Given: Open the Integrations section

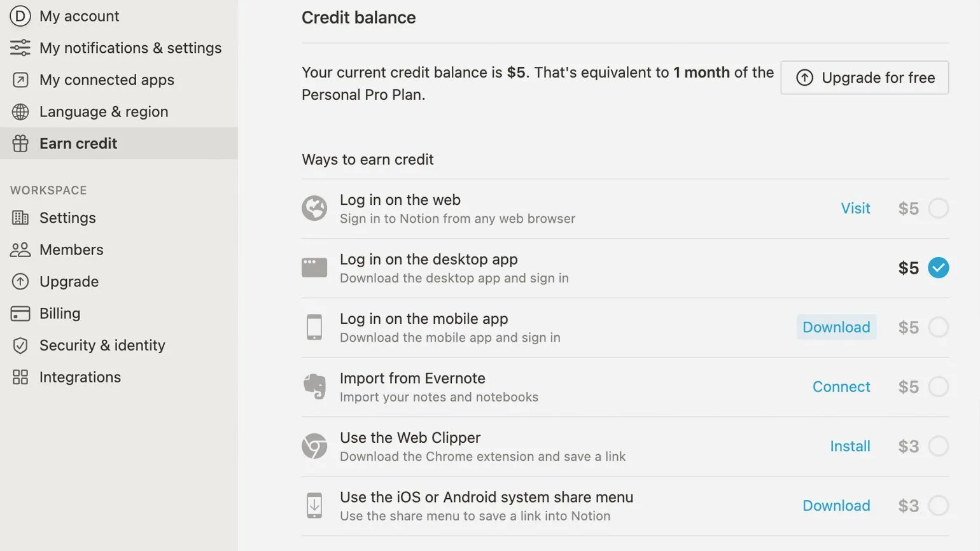Looking at the screenshot, I should (x=80, y=377).
